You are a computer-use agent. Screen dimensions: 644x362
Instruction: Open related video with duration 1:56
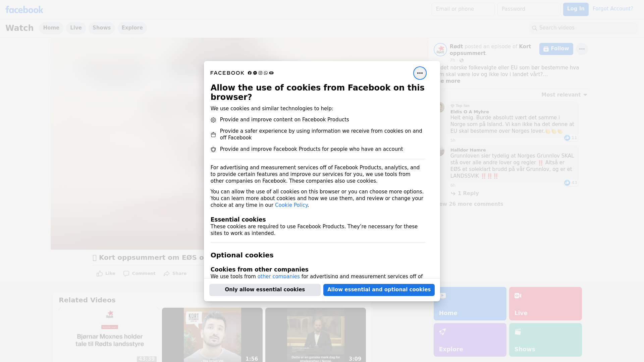click(212, 335)
